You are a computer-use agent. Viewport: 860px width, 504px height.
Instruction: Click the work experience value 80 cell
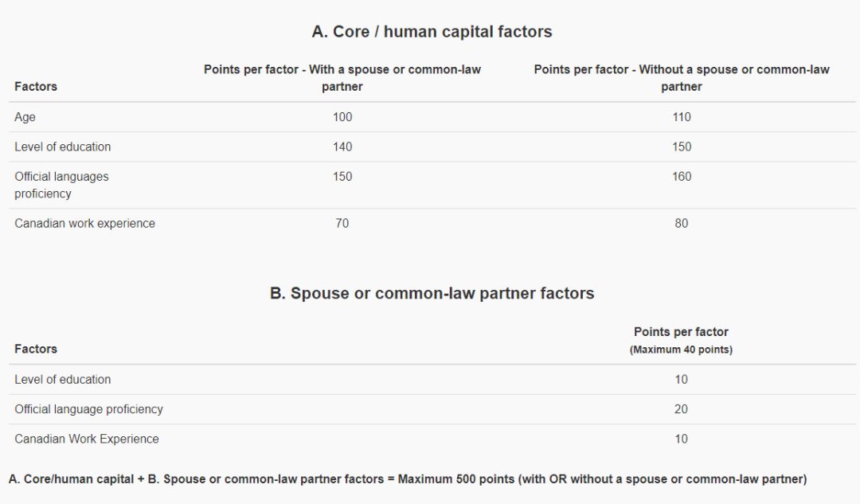pos(682,224)
